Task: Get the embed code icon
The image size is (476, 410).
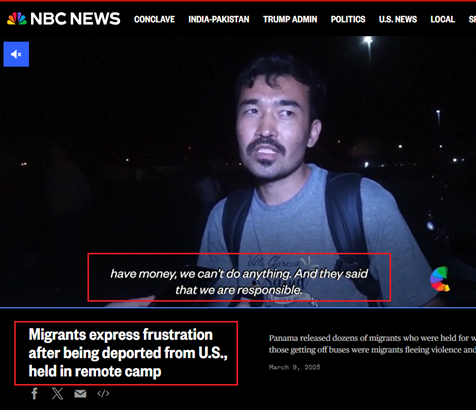Action: click(x=103, y=394)
